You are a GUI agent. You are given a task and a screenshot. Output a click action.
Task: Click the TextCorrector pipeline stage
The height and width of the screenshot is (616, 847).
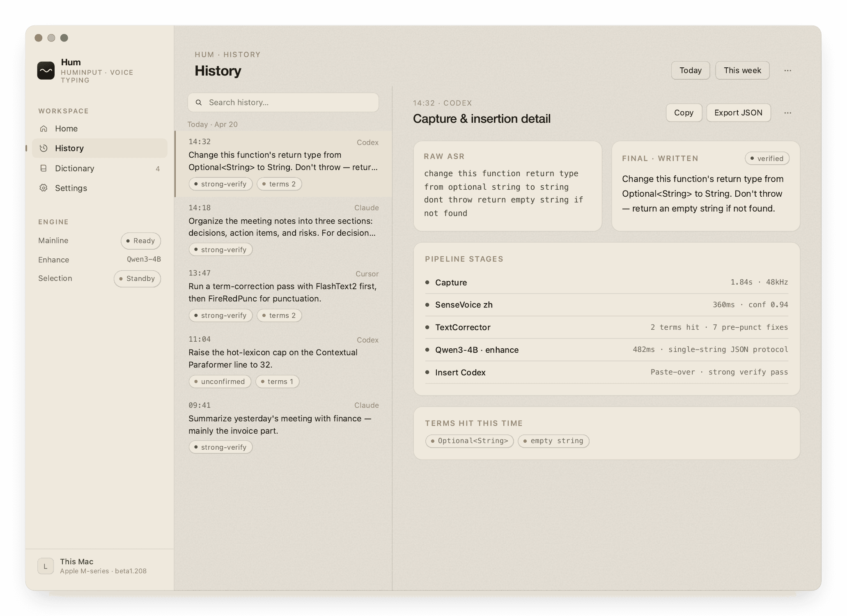tap(606, 327)
